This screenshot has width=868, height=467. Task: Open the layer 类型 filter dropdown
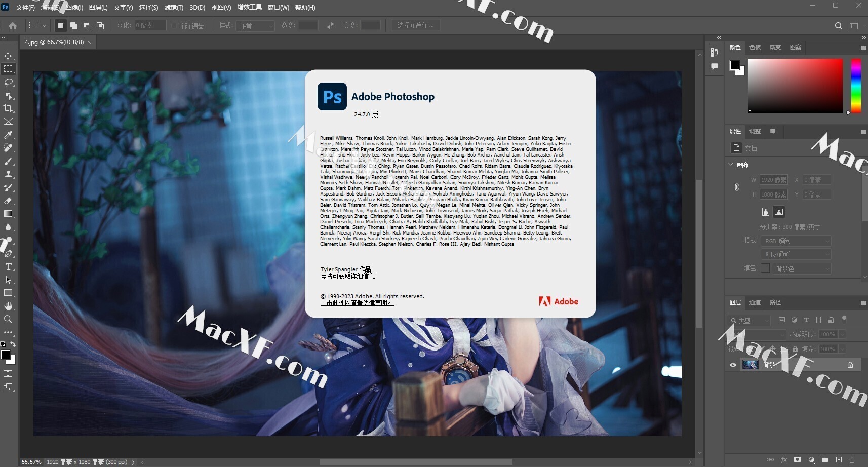[749, 321]
